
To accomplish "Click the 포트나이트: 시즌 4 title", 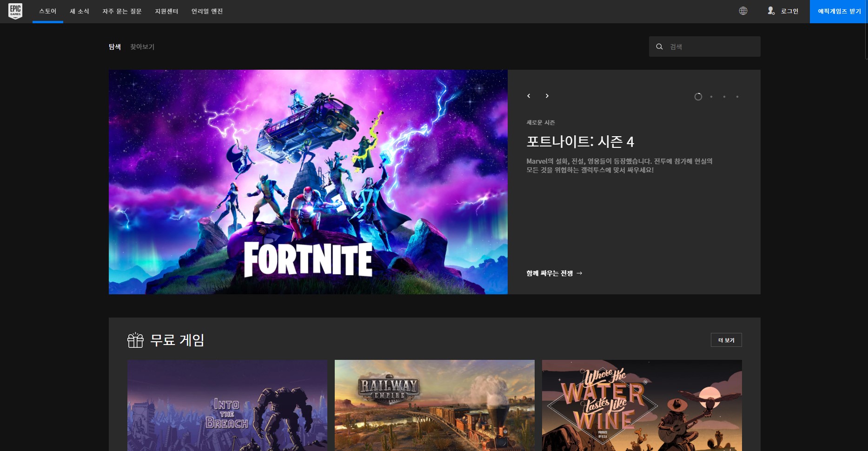I will (x=580, y=141).
